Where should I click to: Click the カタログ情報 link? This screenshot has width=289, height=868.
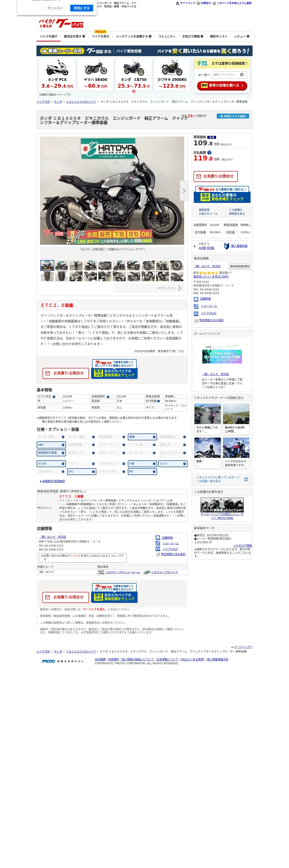(x=243, y=546)
